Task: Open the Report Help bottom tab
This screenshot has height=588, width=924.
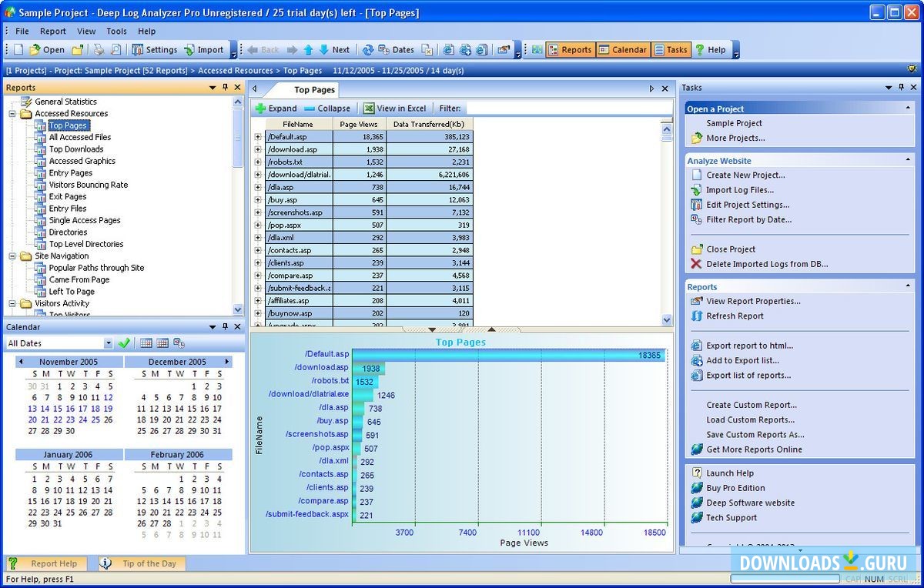Action: tap(45, 563)
